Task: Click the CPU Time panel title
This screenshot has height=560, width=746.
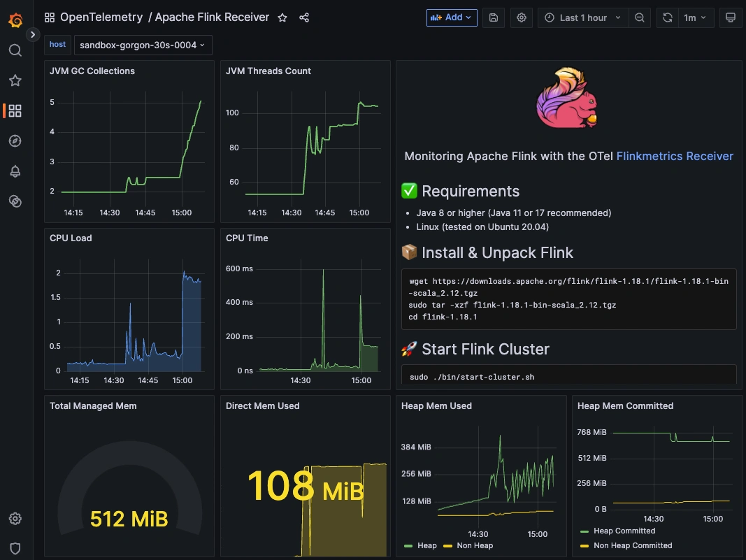Action: click(x=247, y=238)
